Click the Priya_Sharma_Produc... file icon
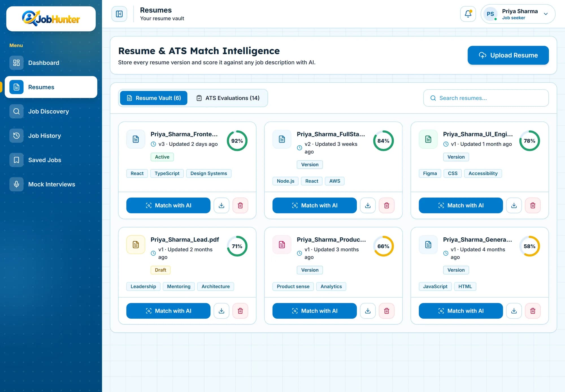Viewport: 565px width, 392px height. point(282,245)
